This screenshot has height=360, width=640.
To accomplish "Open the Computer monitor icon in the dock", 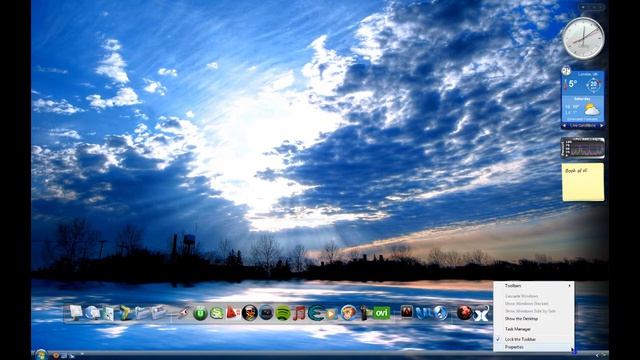I will click(76, 313).
